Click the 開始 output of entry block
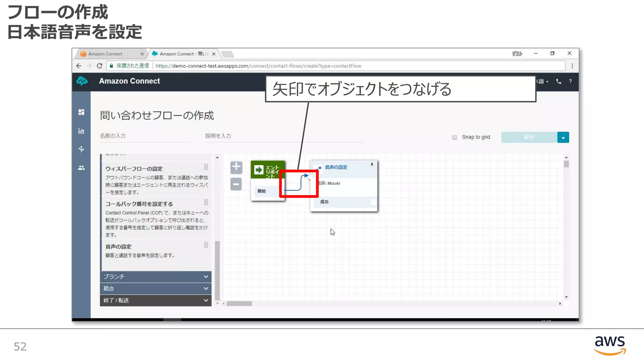The width and height of the screenshot is (644, 362). click(268, 191)
